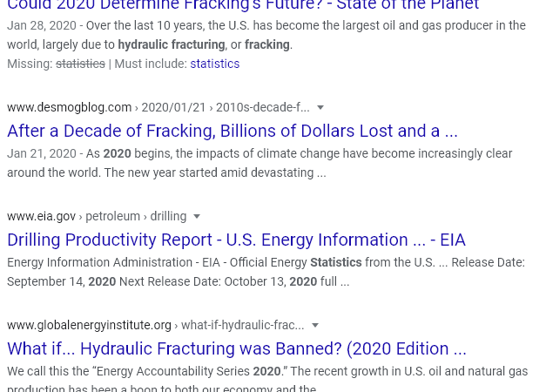The height and width of the screenshot is (392, 546).
Task: Click the 'Jan 21, 2020' snippet date
Action: pos(42,153)
